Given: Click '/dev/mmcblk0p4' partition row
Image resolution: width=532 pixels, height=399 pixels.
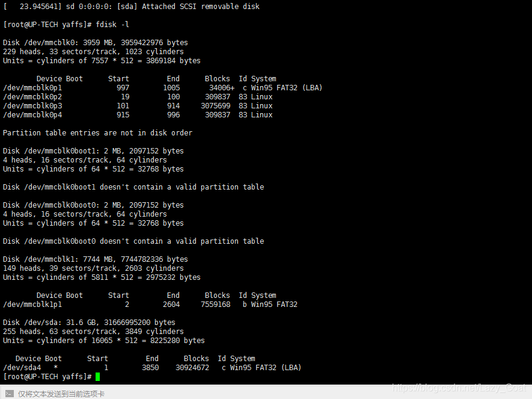Looking at the screenshot, I should 138,115.
